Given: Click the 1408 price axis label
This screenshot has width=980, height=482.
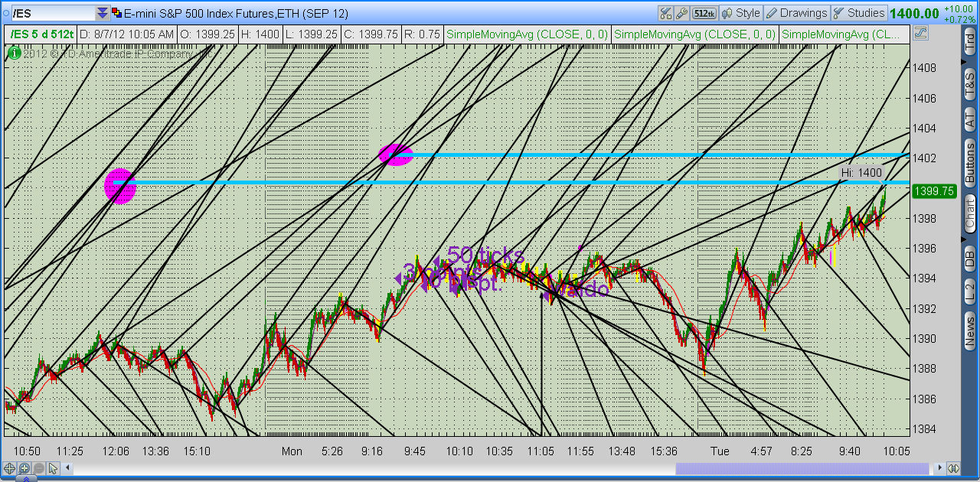Looking at the screenshot, I should pos(924,67).
